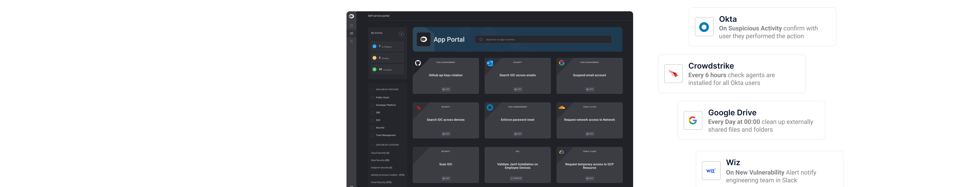Click the APP badge on Github api keys rotation
The image size is (980, 187).
[x=446, y=89]
